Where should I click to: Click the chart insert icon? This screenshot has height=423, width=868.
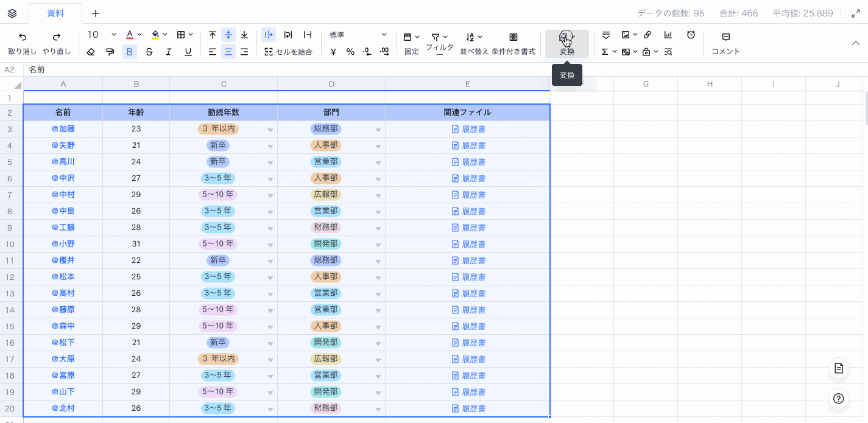click(668, 35)
